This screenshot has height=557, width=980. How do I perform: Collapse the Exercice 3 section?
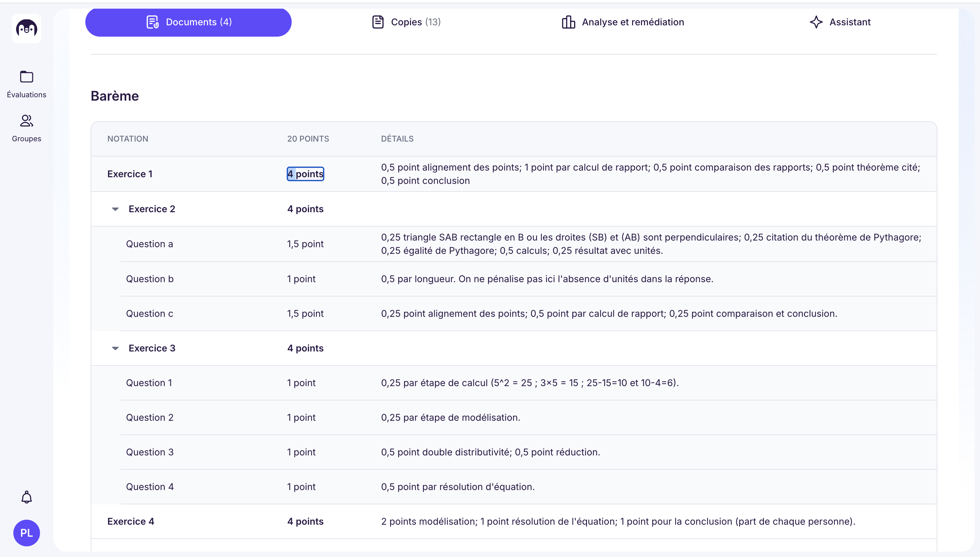click(115, 348)
